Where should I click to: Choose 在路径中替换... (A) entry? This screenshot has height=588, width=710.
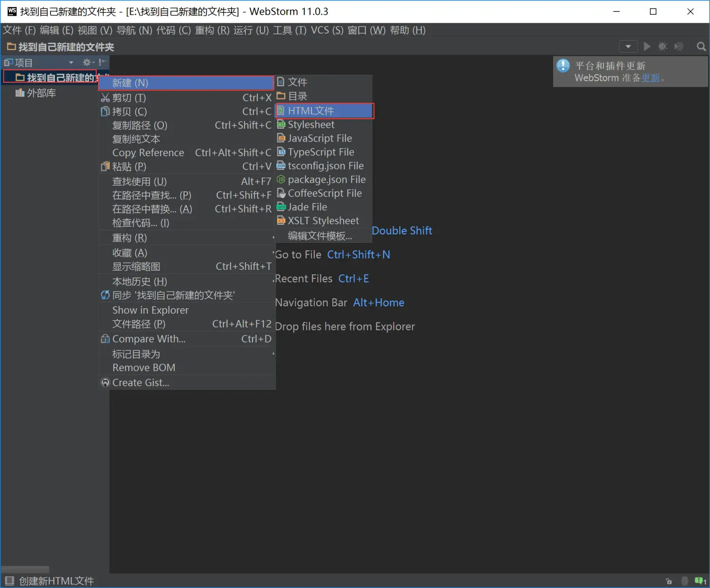(187, 209)
